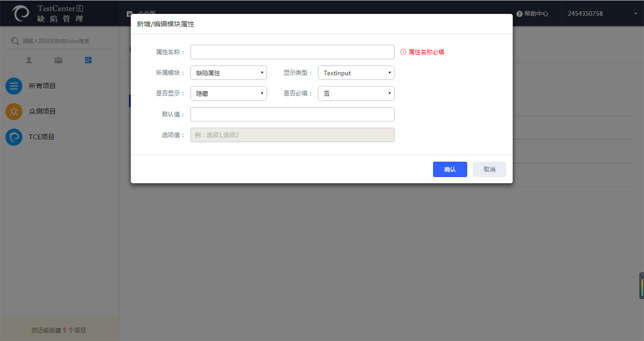Focus the 属性名称 input field
This screenshot has width=644, height=341.
(292, 52)
